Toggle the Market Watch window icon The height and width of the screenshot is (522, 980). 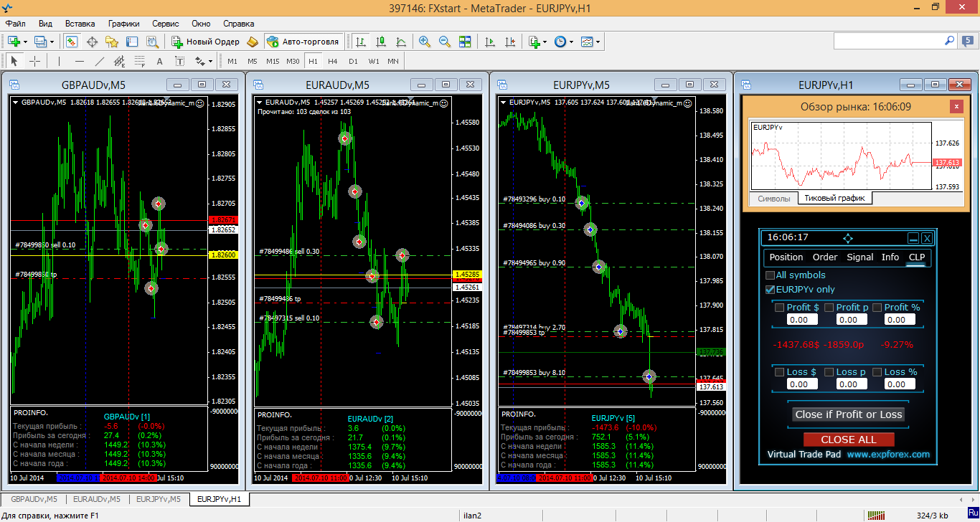click(x=71, y=42)
